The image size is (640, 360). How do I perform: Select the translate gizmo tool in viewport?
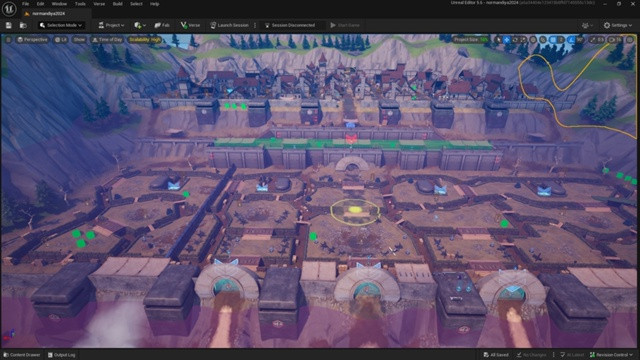(507, 40)
